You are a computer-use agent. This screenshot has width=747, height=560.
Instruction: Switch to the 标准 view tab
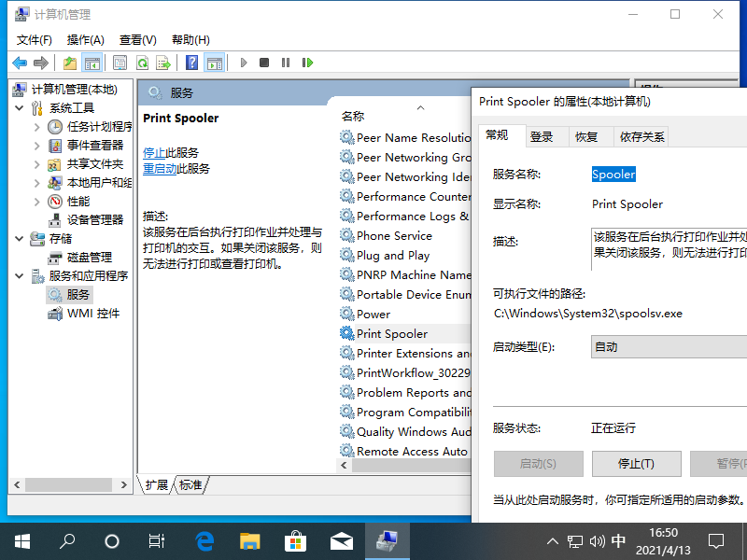coord(190,484)
